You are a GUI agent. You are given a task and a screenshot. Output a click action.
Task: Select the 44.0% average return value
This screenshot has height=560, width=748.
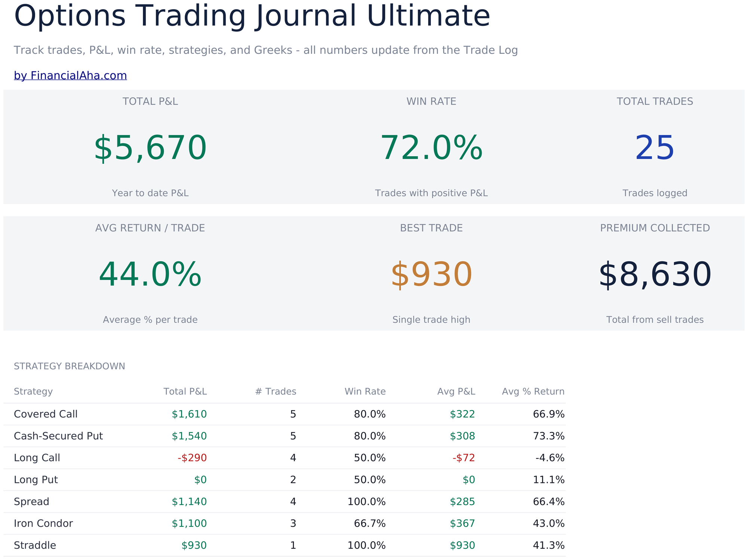150,275
